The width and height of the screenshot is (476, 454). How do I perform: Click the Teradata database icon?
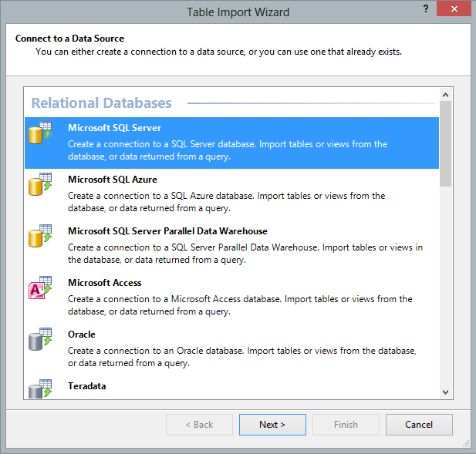coord(40,388)
